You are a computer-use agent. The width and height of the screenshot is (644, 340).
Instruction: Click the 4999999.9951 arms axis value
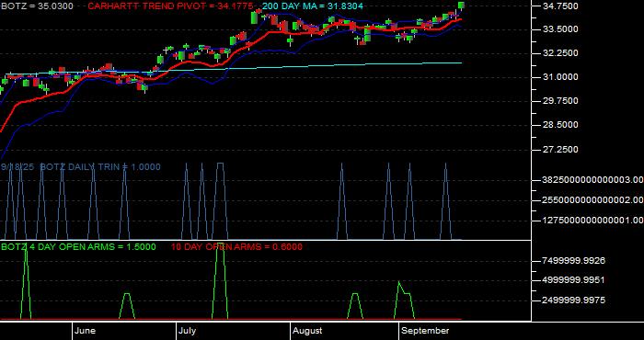point(574,280)
